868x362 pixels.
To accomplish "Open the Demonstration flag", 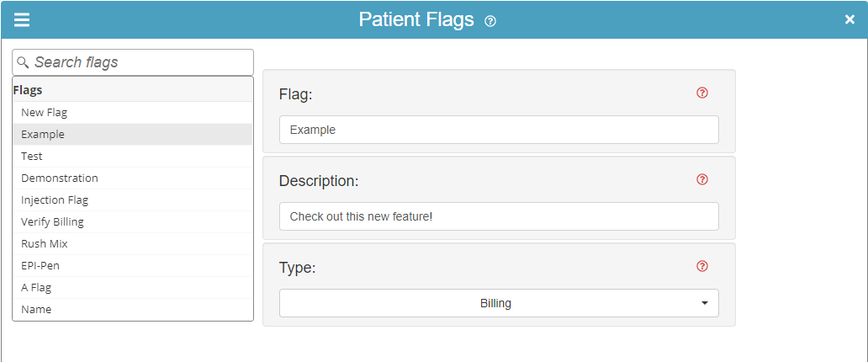I will coord(59,178).
